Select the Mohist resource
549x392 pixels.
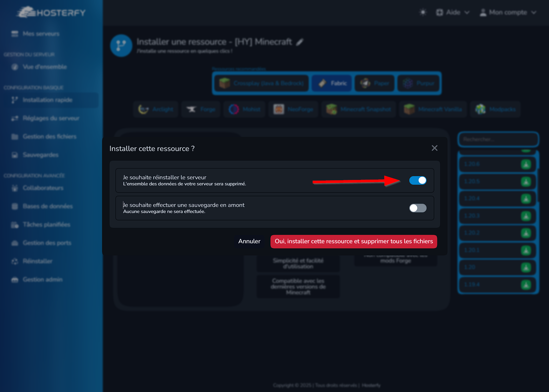tap(244, 109)
